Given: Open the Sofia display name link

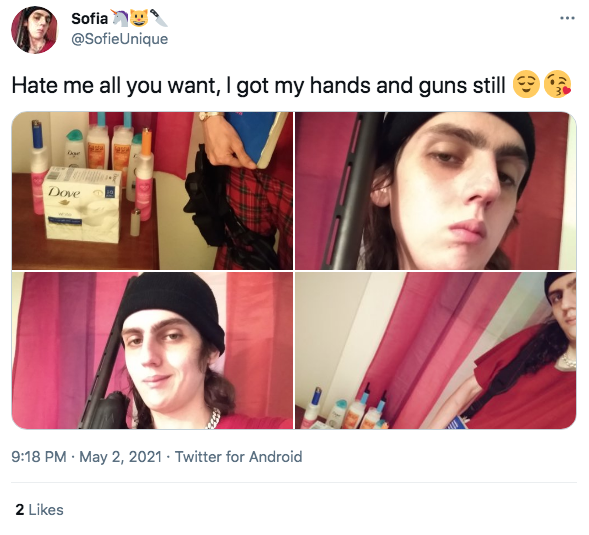Looking at the screenshot, I should tap(89, 18).
